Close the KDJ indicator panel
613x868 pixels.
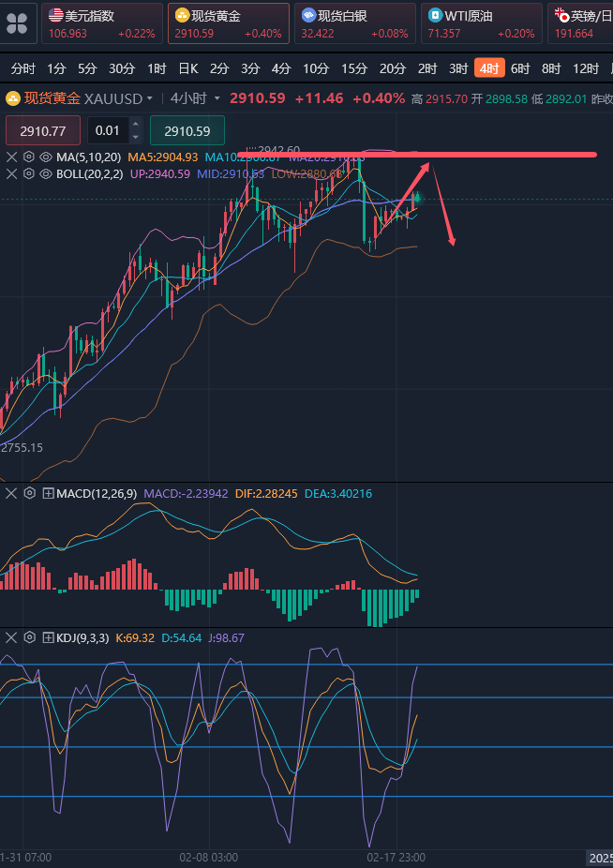click(11, 637)
